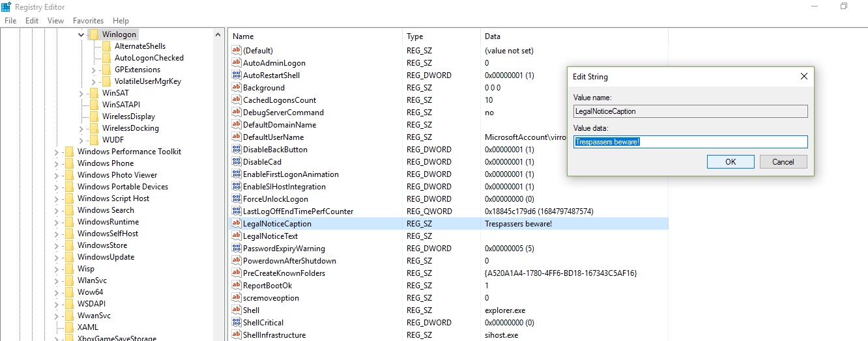Click the PasswordExpiryWarning DWORD icon
This screenshot has width=868, height=341.
[237, 249]
